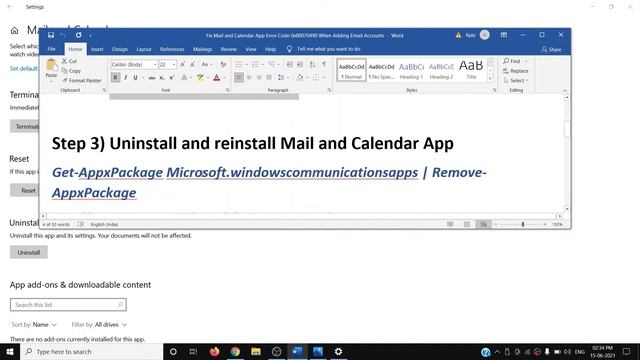Click the Redo icon in Quick Access Toolbar
This screenshot has height=360, width=640.
click(78, 36)
